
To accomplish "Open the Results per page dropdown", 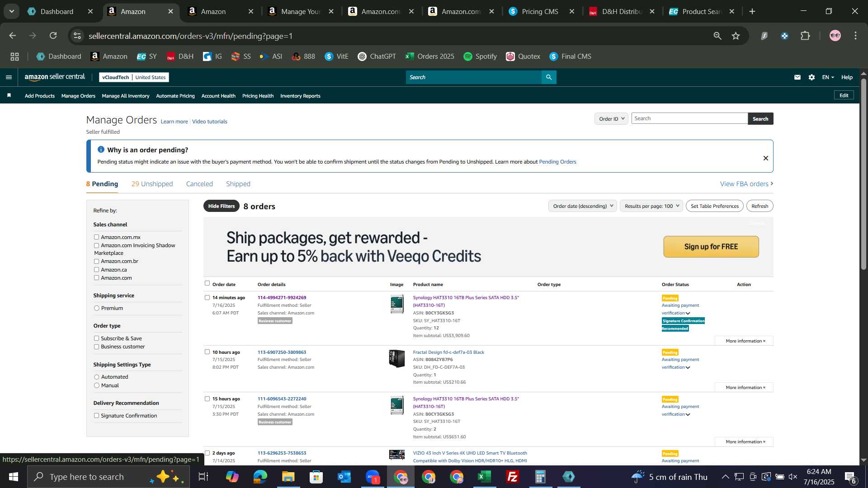I will click(x=651, y=206).
